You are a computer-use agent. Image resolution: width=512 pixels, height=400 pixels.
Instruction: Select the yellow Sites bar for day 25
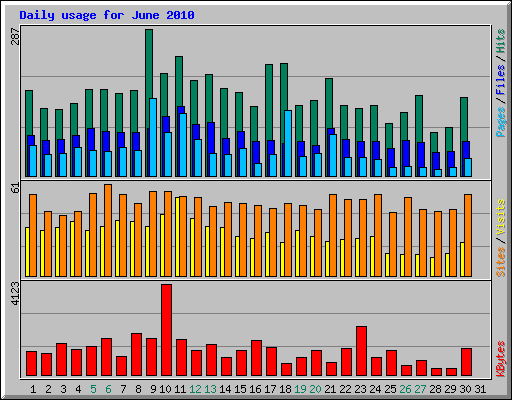pos(387,265)
